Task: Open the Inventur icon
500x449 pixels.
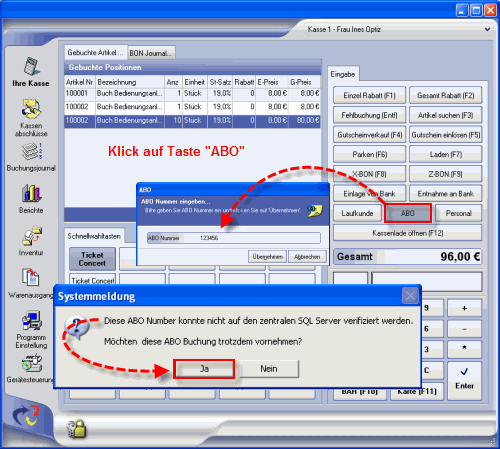Action: [32, 236]
